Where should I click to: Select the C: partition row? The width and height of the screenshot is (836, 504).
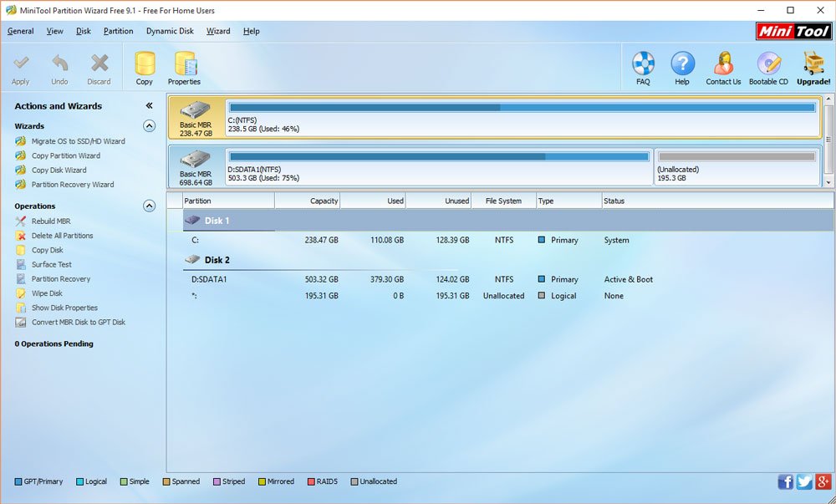click(x=508, y=240)
